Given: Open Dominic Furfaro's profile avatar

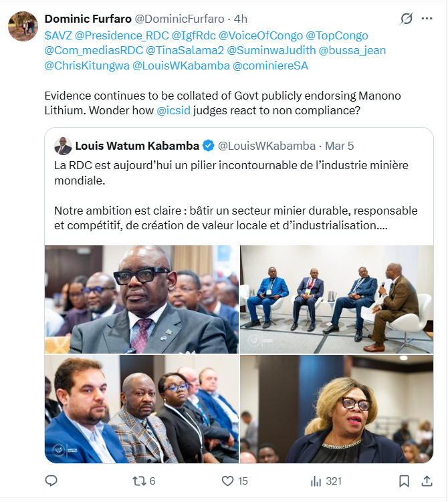Looking at the screenshot, I should pyautogui.click(x=23, y=26).
